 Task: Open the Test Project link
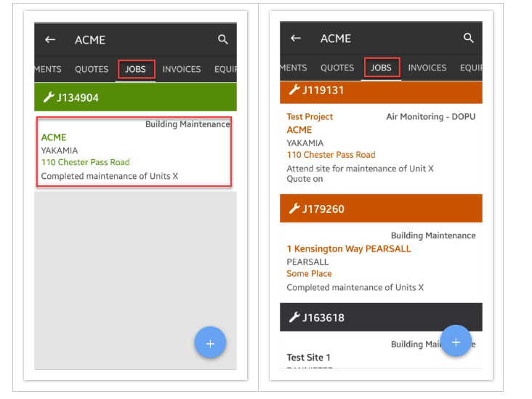pos(310,117)
